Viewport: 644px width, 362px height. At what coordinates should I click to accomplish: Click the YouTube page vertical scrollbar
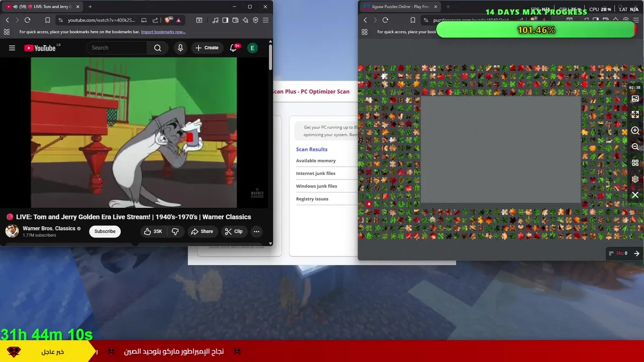pos(271,57)
